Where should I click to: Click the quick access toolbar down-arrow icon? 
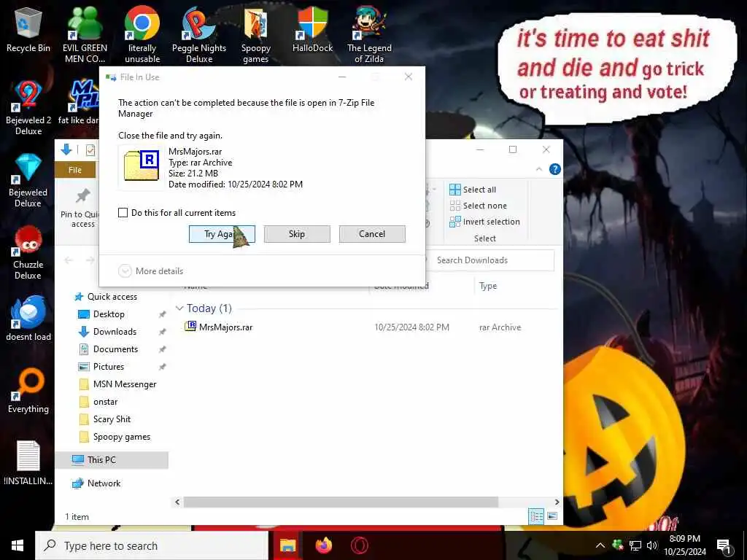click(x=66, y=150)
